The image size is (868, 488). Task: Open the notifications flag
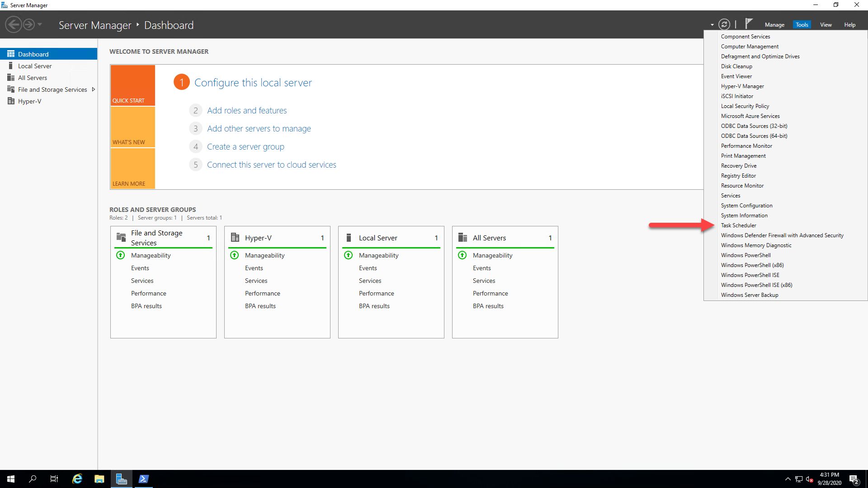point(749,23)
